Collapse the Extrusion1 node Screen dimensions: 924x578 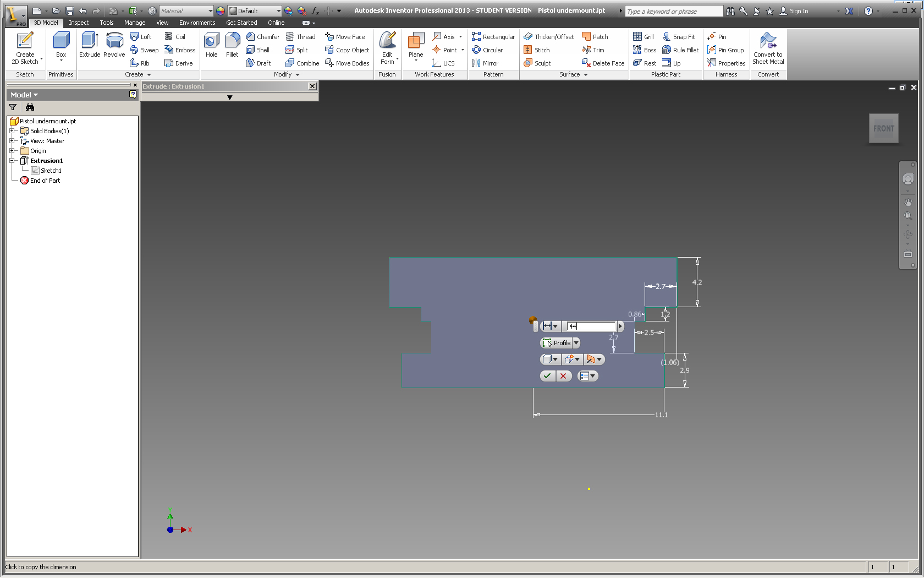[12, 161]
